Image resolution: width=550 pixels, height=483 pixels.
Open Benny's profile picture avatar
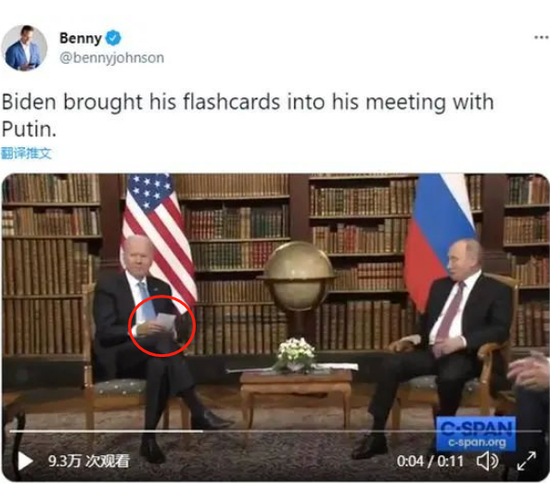pyautogui.click(x=24, y=48)
